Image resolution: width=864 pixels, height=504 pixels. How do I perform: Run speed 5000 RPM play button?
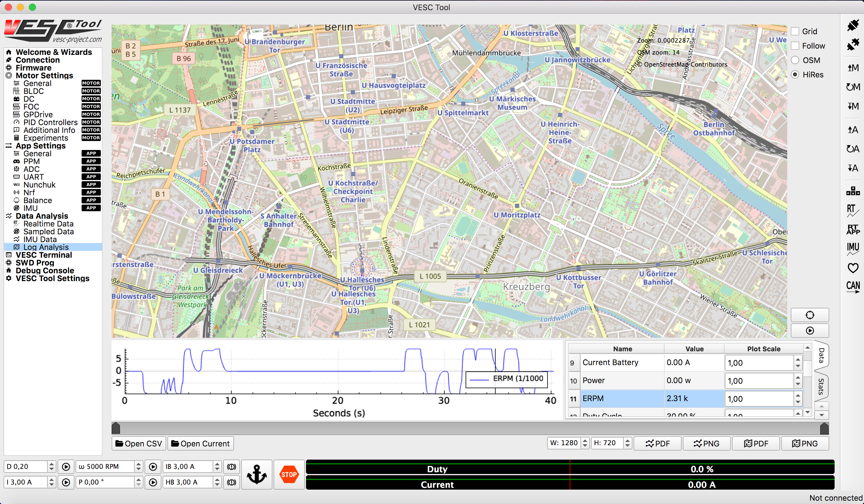(x=153, y=466)
